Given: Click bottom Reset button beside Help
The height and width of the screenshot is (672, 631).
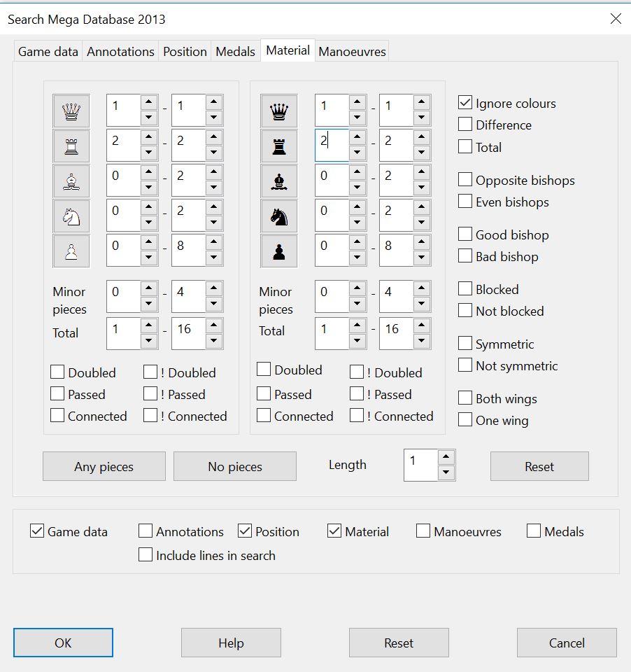Looking at the screenshot, I should 399,643.
